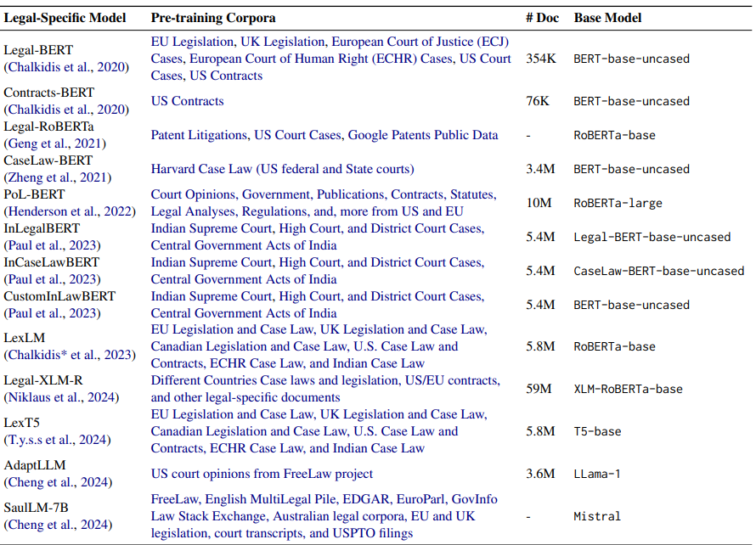Select the AdaptLLM model name
This screenshot has height=545, width=756.
coord(35,465)
